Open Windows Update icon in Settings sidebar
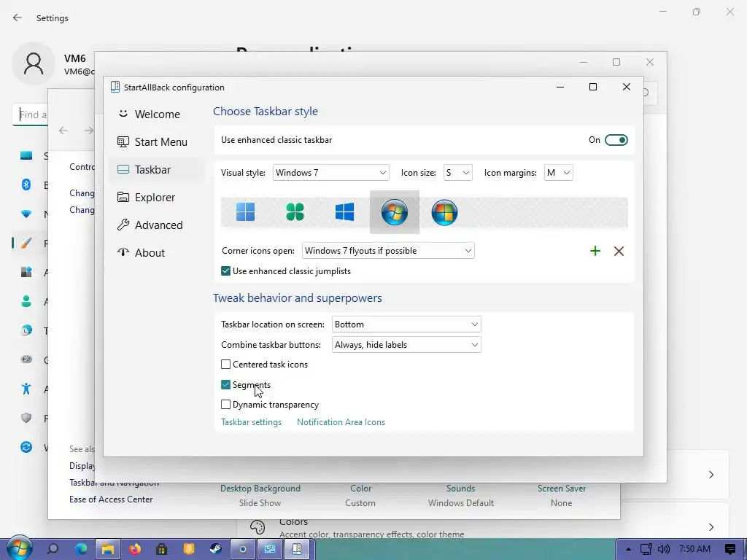The width and height of the screenshot is (747, 560). (x=26, y=447)
